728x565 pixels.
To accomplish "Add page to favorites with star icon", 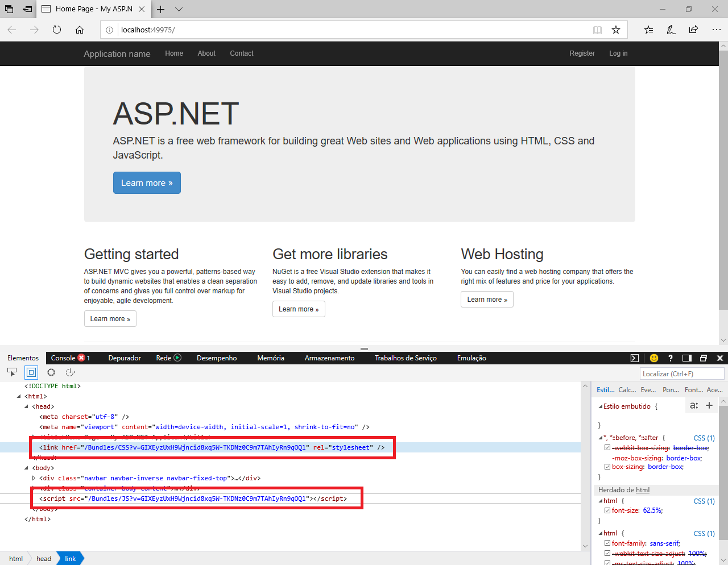I will point(616,30).
